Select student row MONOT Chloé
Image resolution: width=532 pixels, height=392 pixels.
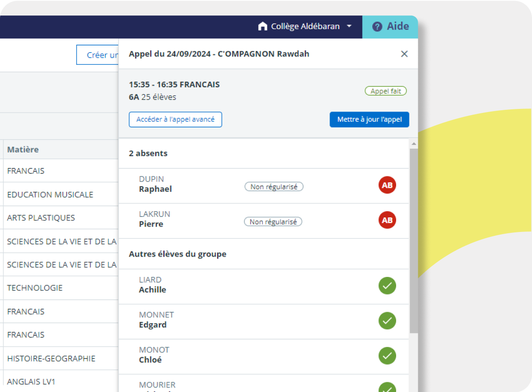pos(264,356)
